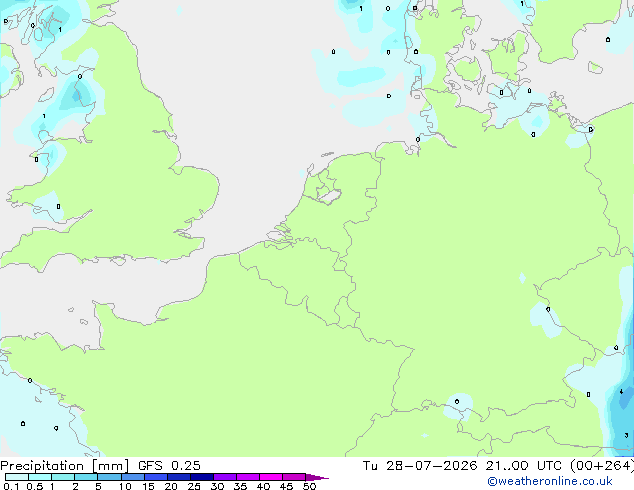
Task: Click the 10–15 mm legend swatch
Action: (133, 477)
